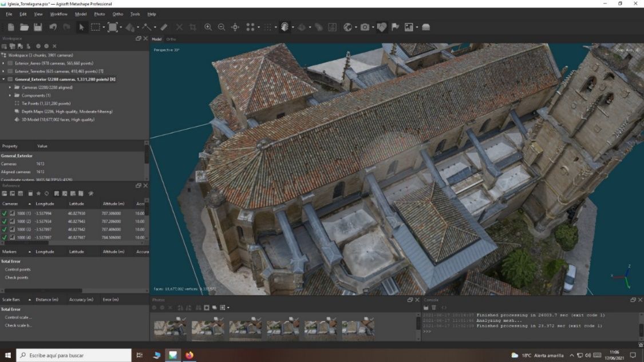Collapse the General_Exterior chunk
This screenshot has width=644, height=362.
point(3,79)
